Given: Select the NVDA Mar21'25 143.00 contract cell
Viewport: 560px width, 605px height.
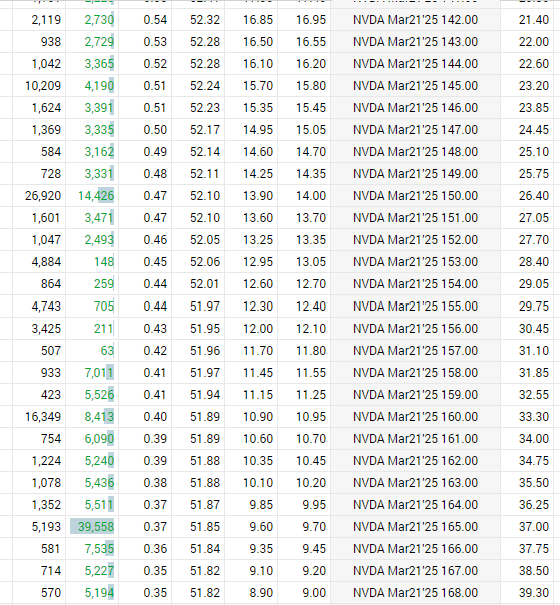Looking at the screenshot, I should tap(415, 42).
